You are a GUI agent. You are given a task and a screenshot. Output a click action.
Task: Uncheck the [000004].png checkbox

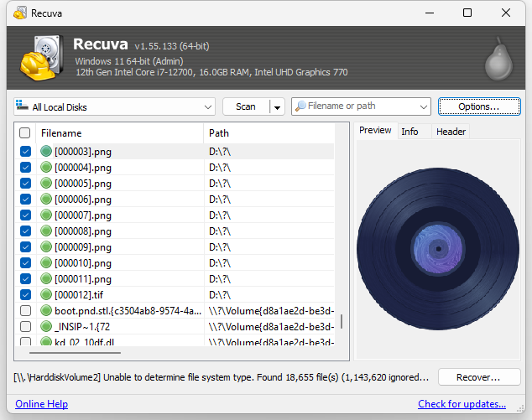click(25, 167)
